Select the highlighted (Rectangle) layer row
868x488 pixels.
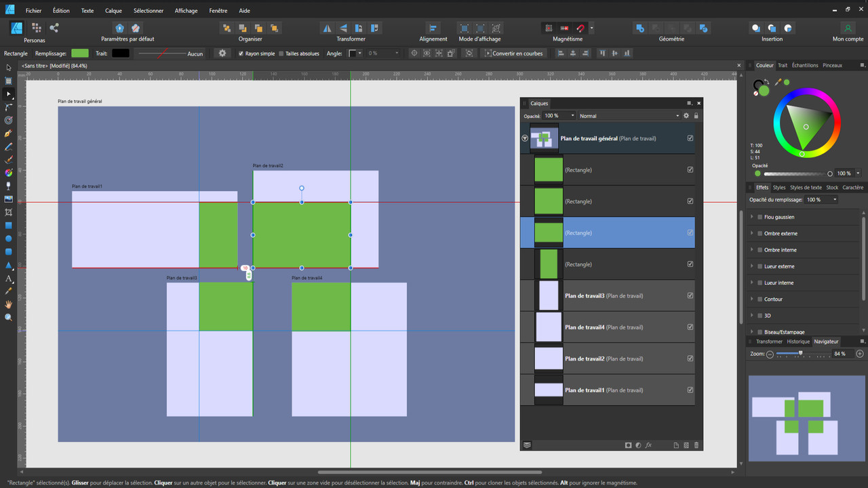(608, 232)
